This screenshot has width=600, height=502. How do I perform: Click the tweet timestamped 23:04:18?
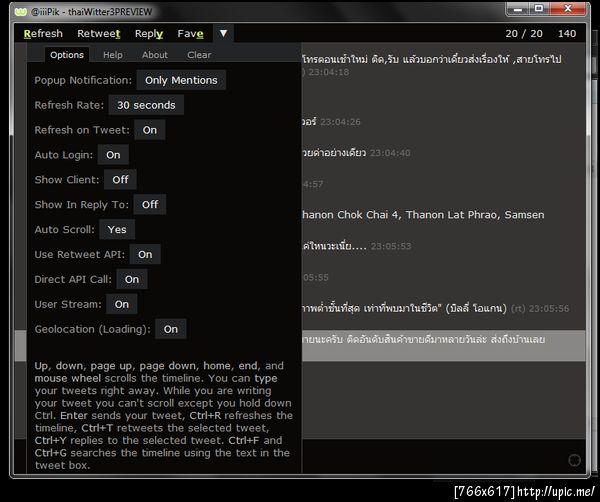tap(443, 65)
